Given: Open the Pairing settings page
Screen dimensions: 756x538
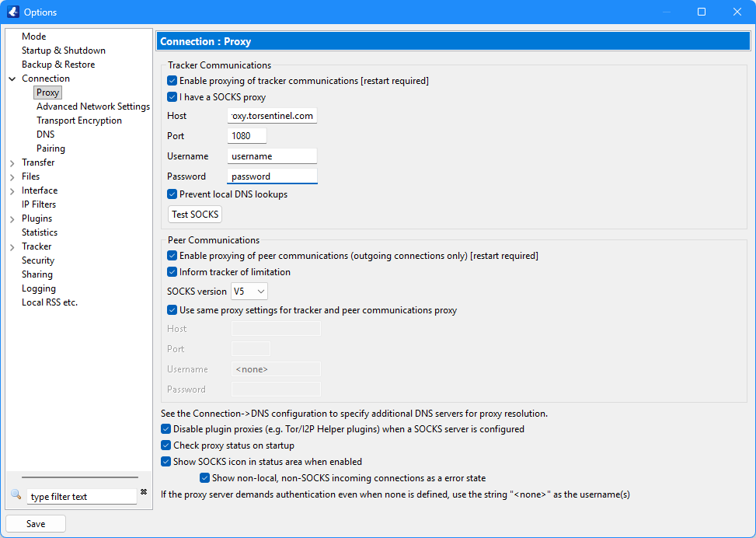Looking at the screenshot, I should pos(51,148).
